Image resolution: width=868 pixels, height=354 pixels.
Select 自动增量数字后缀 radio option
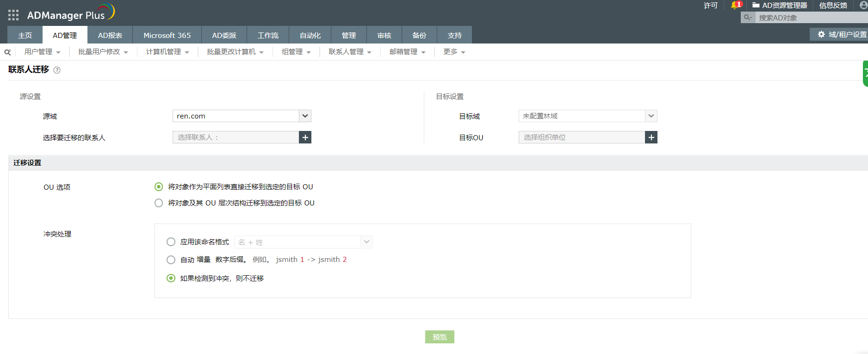pyautogui.click(x=171, y=260)
